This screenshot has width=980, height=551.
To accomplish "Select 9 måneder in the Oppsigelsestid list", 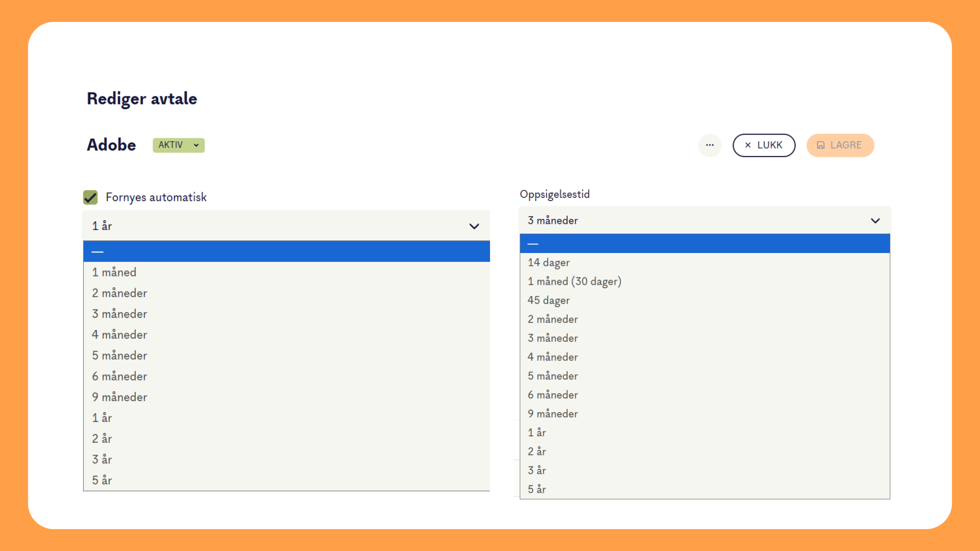I will point(553,414).
